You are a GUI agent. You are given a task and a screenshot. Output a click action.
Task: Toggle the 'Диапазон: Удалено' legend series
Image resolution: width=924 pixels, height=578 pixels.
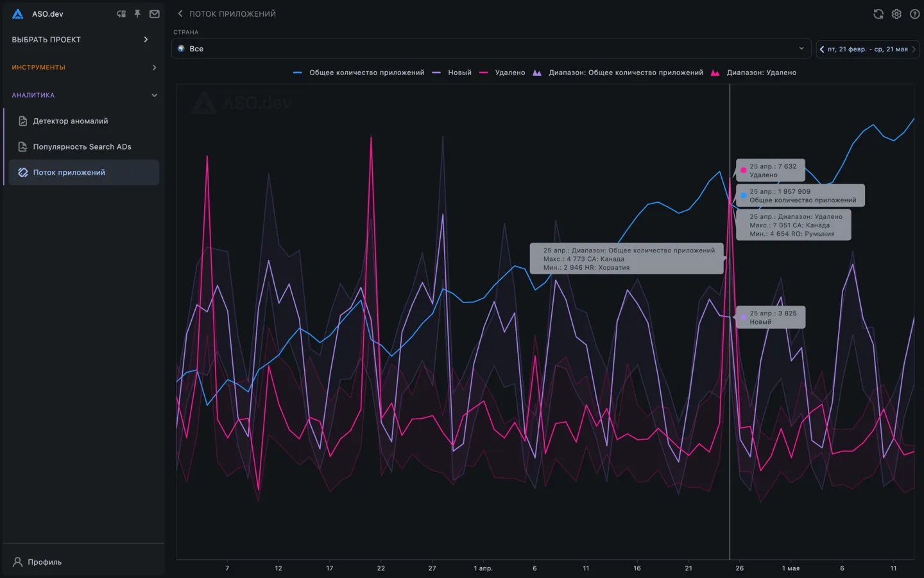[760, 73]
